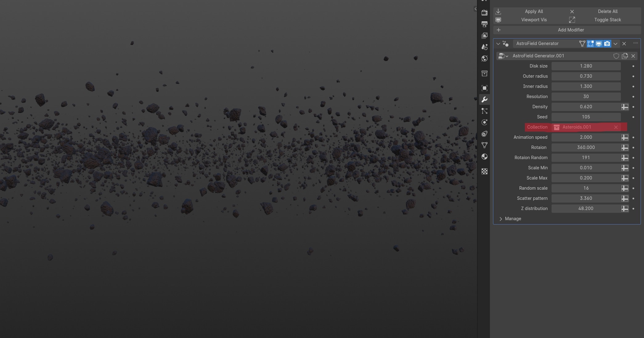The width and height of the screenshot is (644, 338).
Task: Click the Seed input field
Action: click(585, 117)
